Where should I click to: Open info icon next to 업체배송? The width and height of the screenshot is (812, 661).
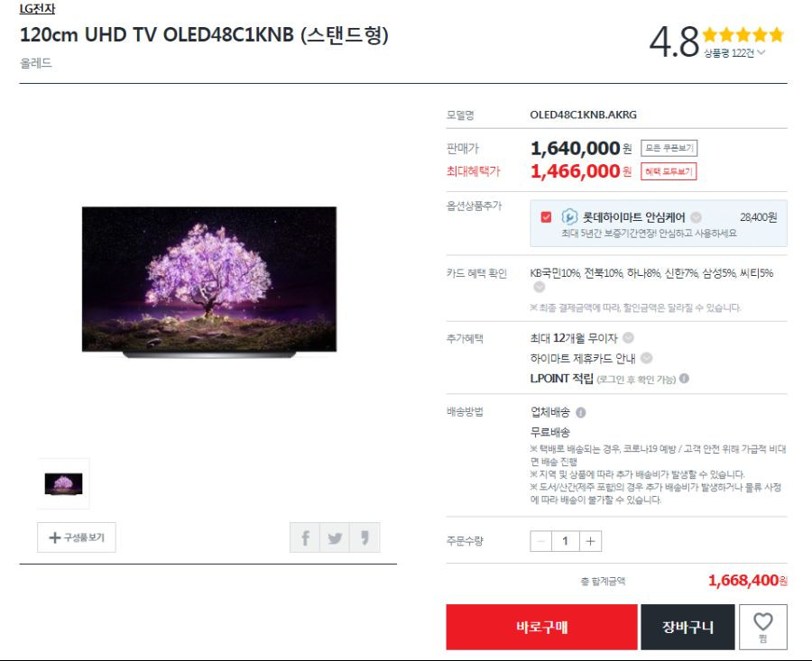pyautogui.click(x=581, y=412)
